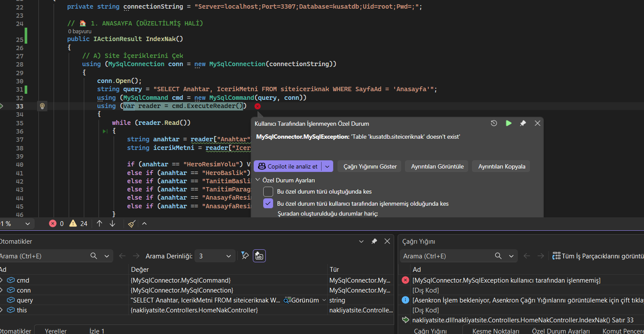Enable 'Bu özel durum türü oluştuğunda kes' checkbox

pos(268,191)
